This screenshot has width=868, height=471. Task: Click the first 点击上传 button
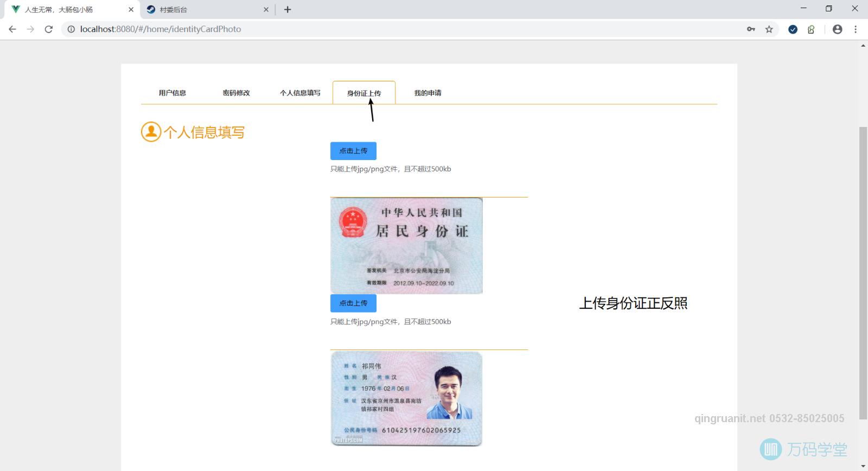coord(353,151)
